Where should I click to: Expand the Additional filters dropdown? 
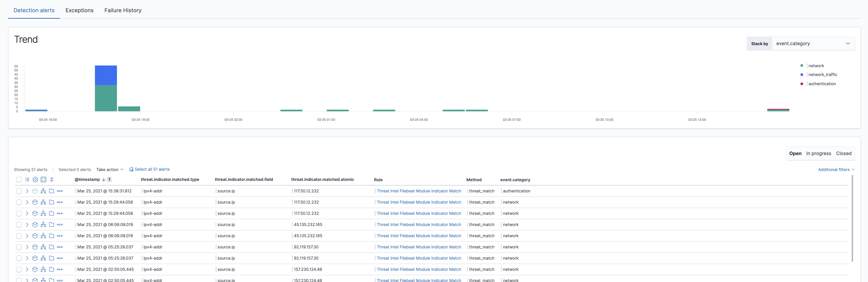[836, 170]
